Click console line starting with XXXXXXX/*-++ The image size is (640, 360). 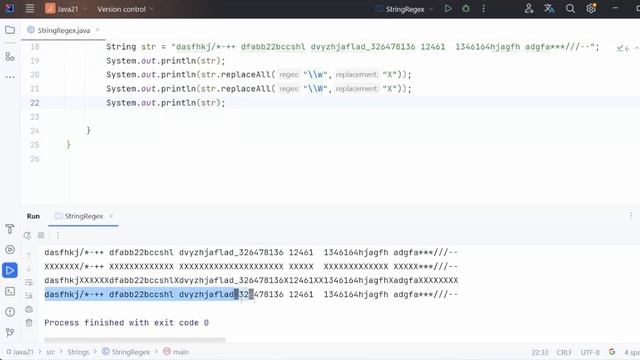251,267
